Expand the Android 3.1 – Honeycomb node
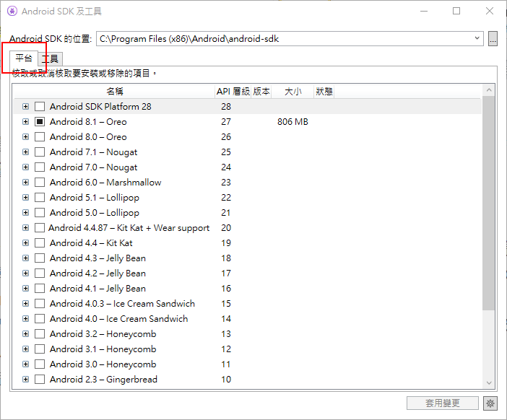This screenshot has height=420, width=507. click(25, 349)
